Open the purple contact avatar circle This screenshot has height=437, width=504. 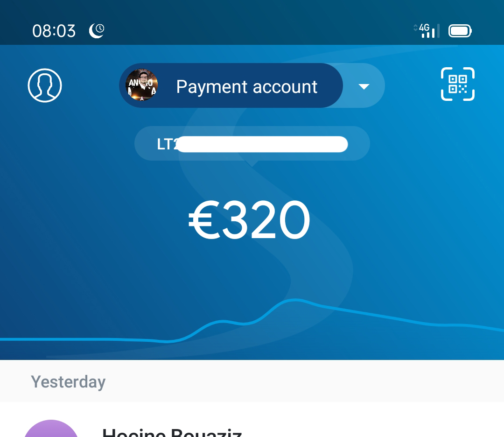(x=51, y=428)
